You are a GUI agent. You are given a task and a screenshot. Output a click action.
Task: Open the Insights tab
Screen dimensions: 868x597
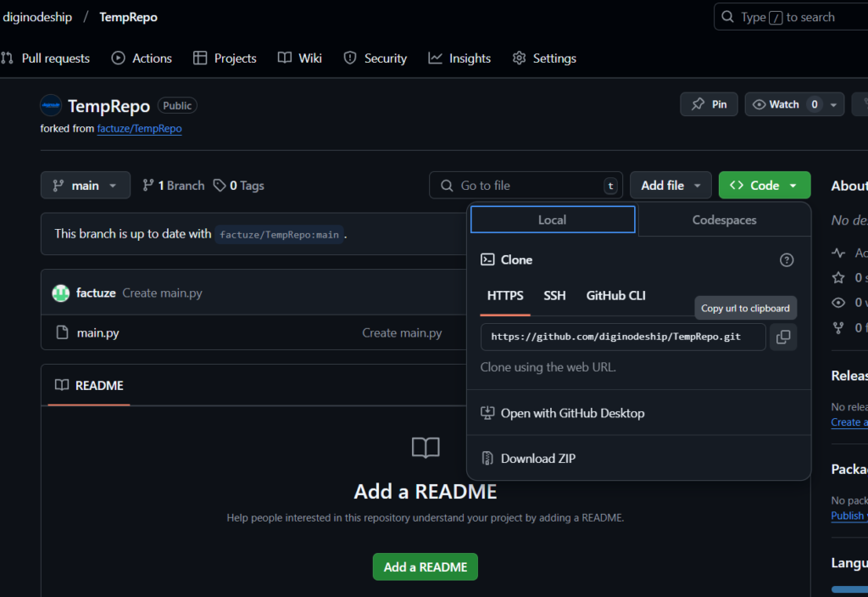tap(460, 59)
